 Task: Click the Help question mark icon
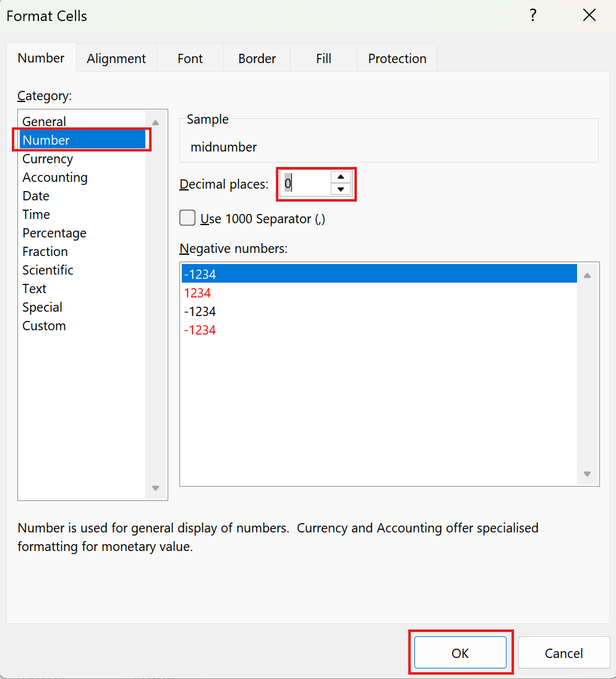pyautogui.click(x=533, y=15)
